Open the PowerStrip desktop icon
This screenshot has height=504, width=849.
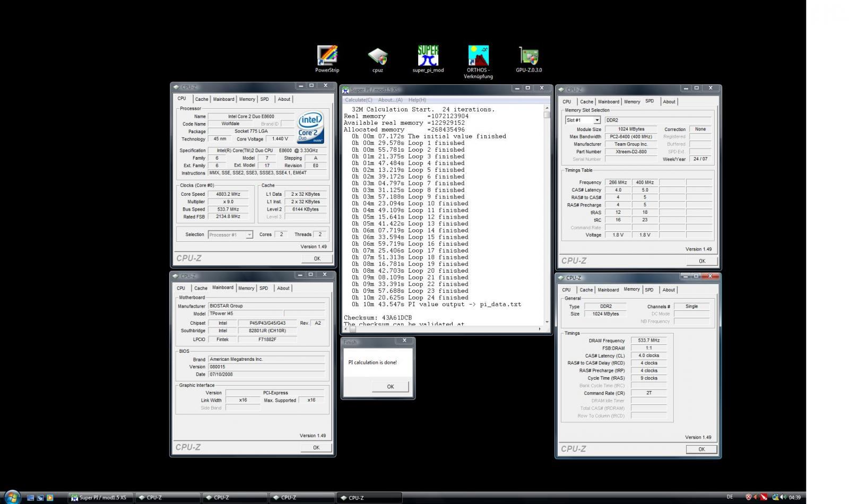(327, 56)
